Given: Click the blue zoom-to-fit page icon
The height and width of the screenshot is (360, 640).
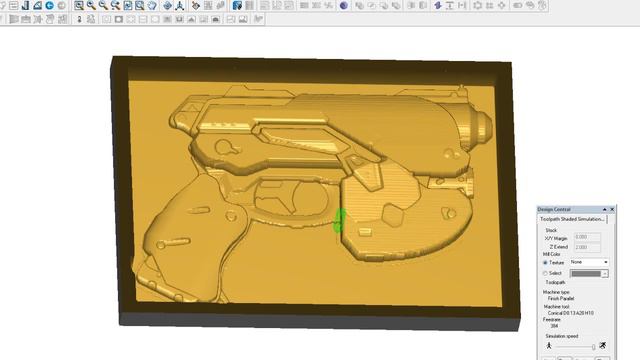Looking at the screenshot, I should click(128, 6).
